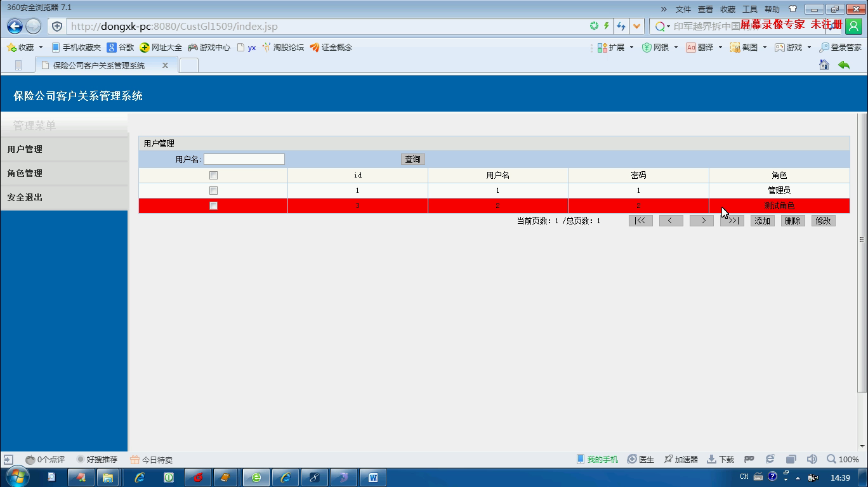Click the skin T-shirt icon

(792, 9)
